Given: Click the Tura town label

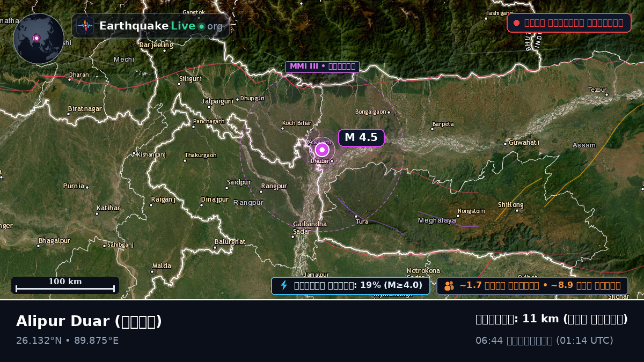Looking at the screenshot, I should tap(362, 221).
